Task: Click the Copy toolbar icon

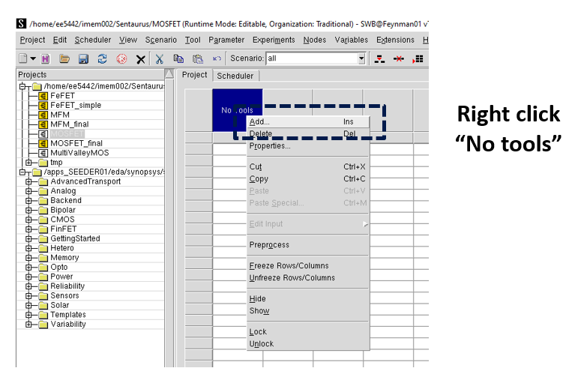Action: coord(178,58)
